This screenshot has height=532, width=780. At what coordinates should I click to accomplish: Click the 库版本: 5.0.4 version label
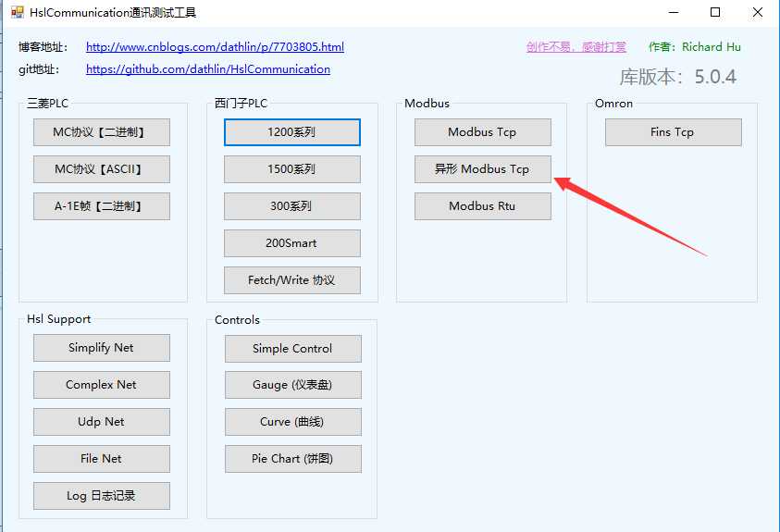click(x=677, y=77)
